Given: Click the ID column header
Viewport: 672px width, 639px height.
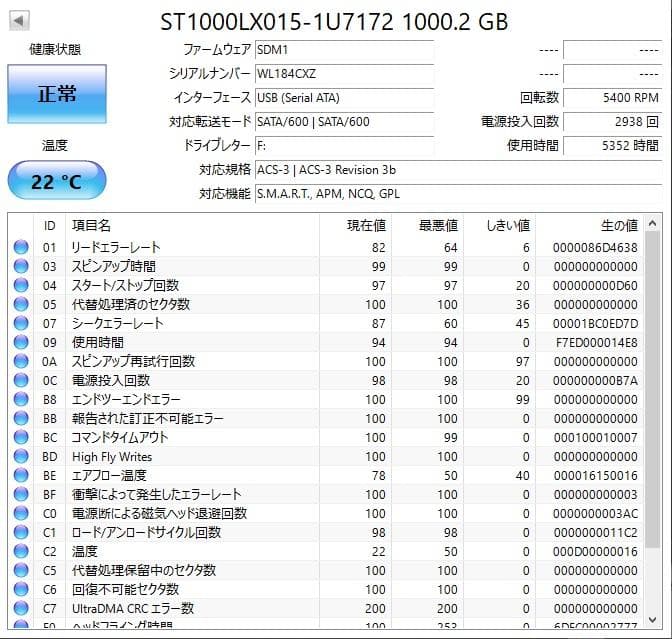Looking at the screenshot, I should [x=49, y=225].
